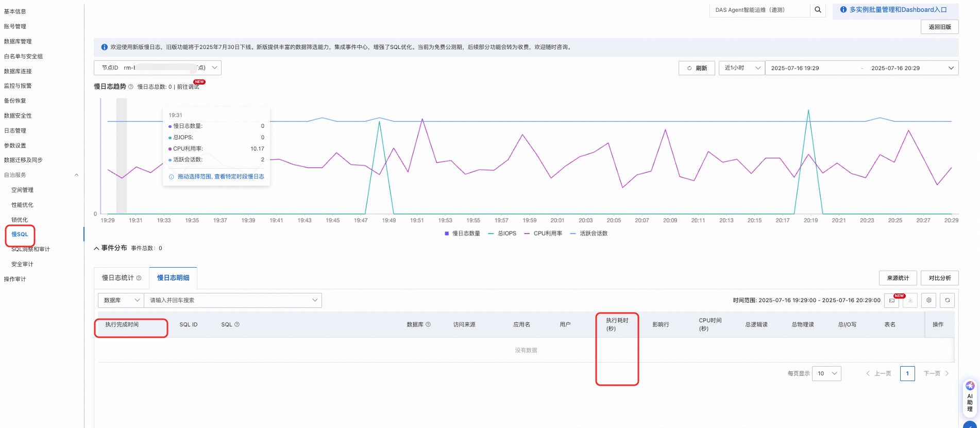This screenshot has height=428, width=980.
Task: Click the search magnifier icon
Action: (x=818, y=10)
